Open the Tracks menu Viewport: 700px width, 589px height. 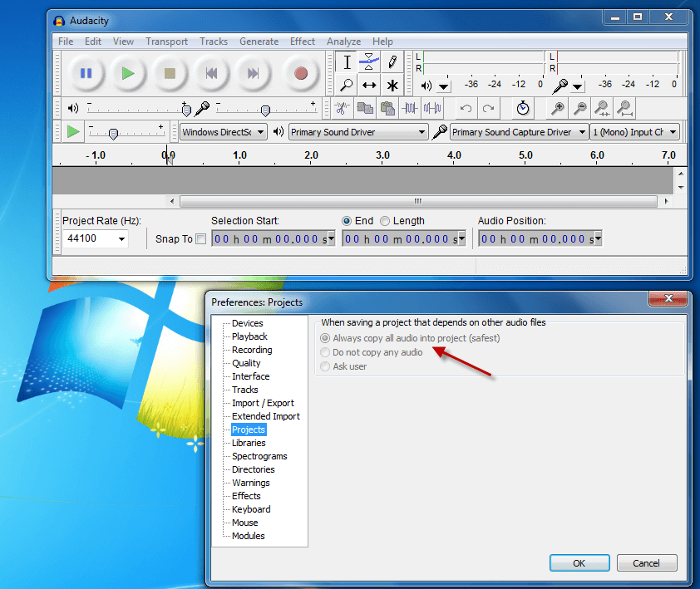(x=214, y=42)
